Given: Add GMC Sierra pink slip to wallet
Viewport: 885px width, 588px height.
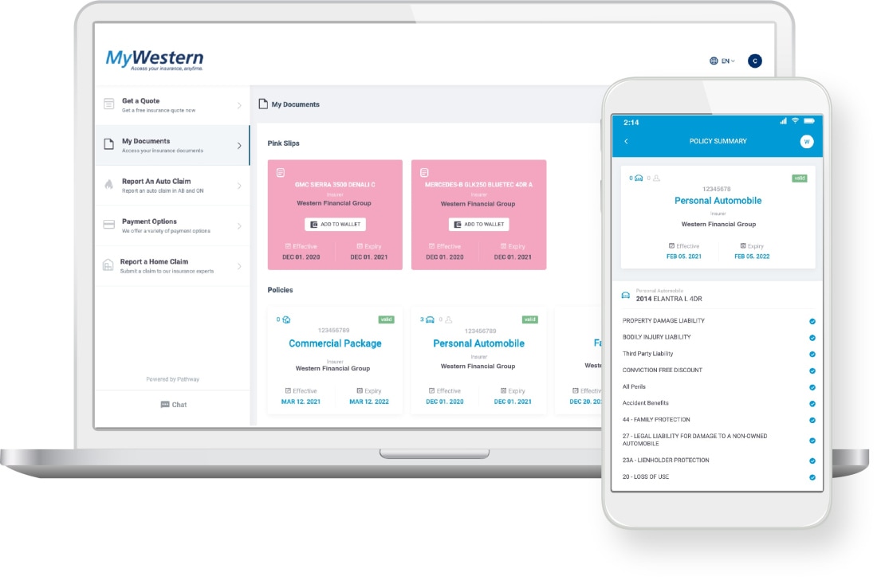Looking at the screenshot, I should pyautogui.click(x=335, y=225).
